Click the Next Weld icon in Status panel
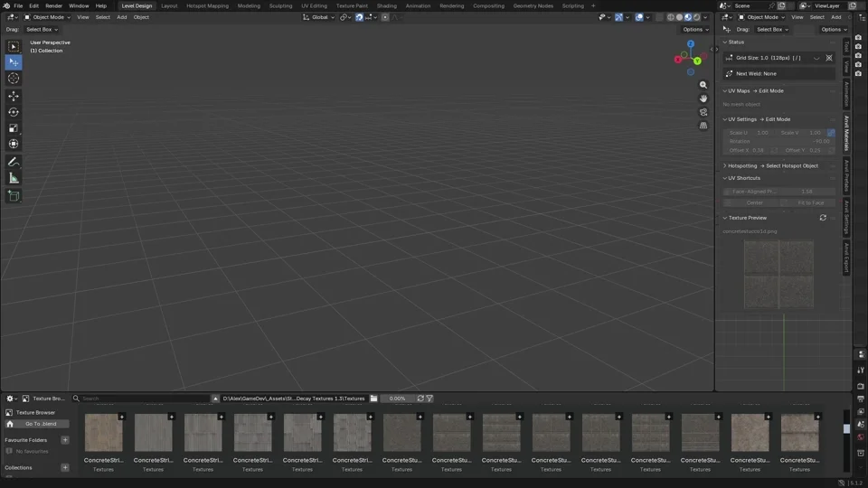 point(729,73)
